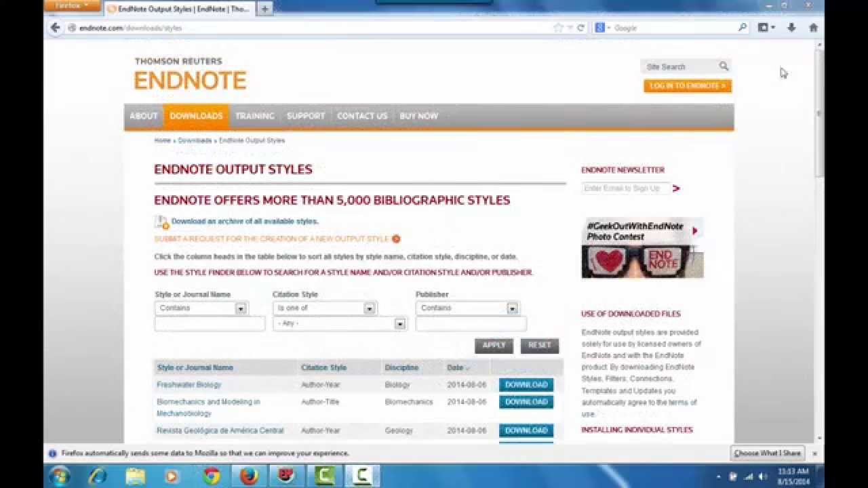Click the Google search engine selector icon

click(x=602, y=28)
